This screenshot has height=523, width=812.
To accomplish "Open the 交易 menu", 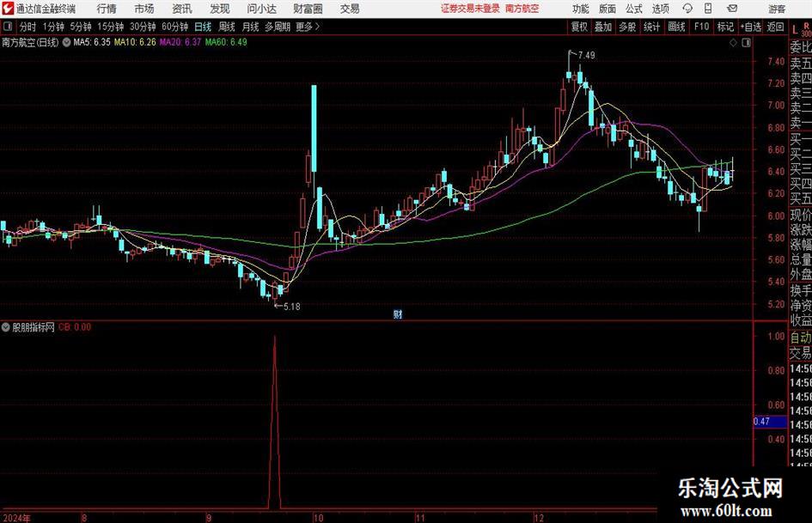I will [350, 9].
